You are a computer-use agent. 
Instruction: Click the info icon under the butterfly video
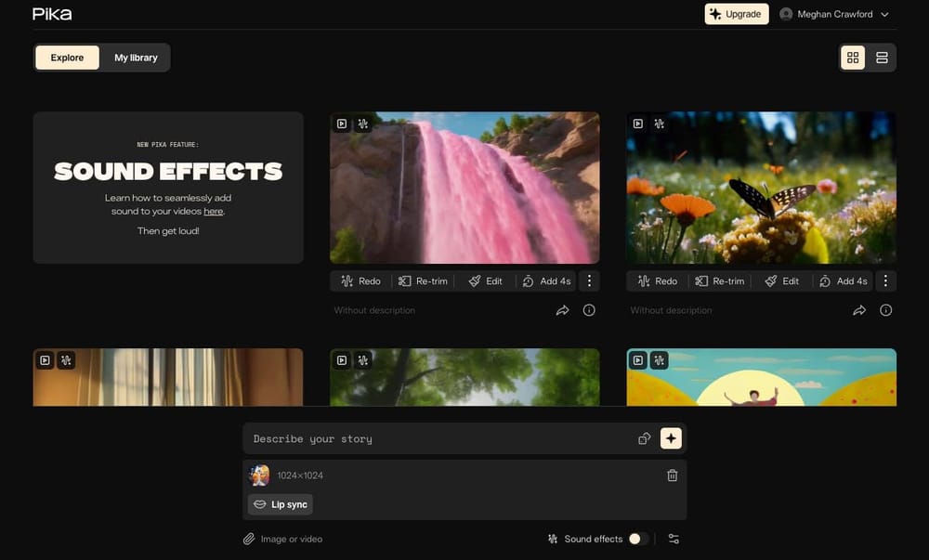tap(884, 310)
